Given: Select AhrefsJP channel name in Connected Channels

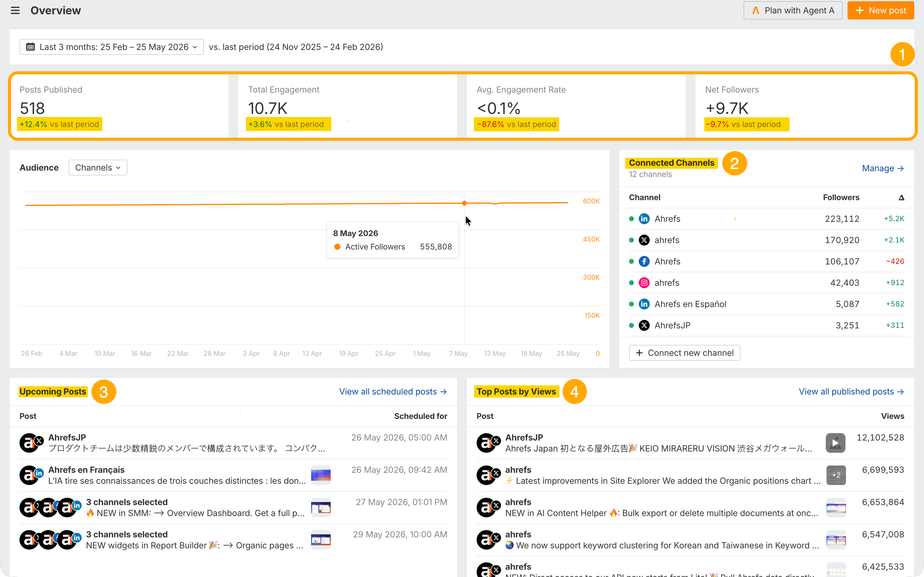Looking at the screenshot, I should point(673,326).
